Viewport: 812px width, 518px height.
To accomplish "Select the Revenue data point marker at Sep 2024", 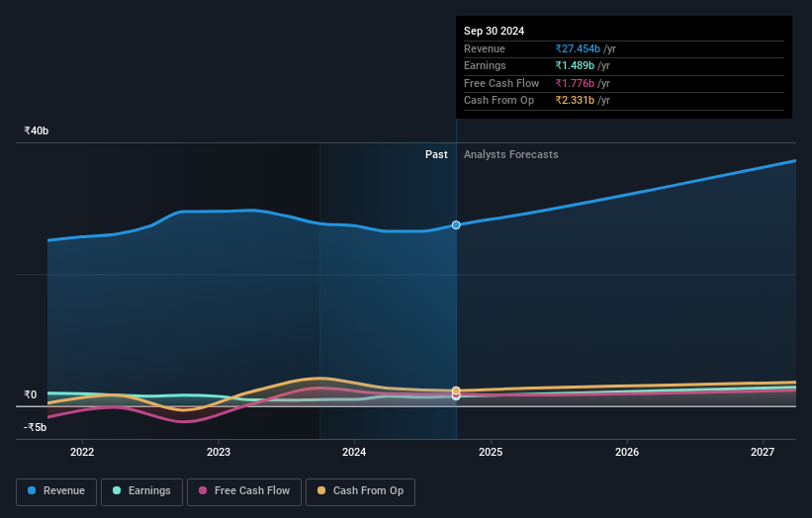I will [456, 225].
